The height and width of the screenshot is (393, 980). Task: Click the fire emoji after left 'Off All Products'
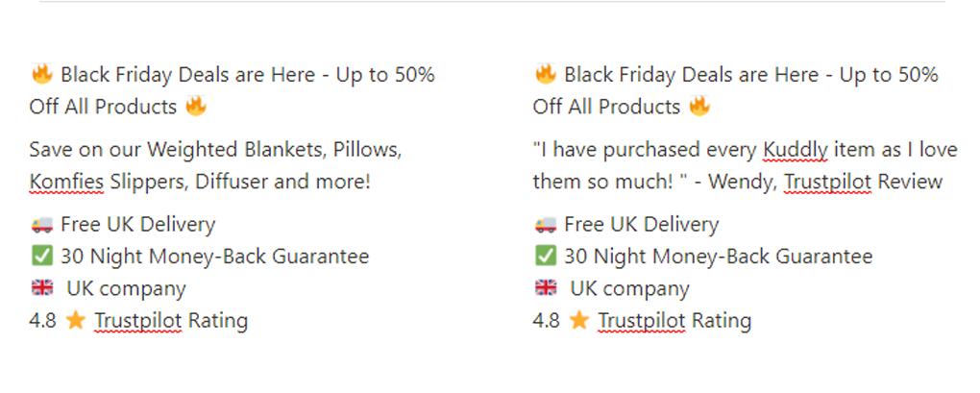(196, 106)
